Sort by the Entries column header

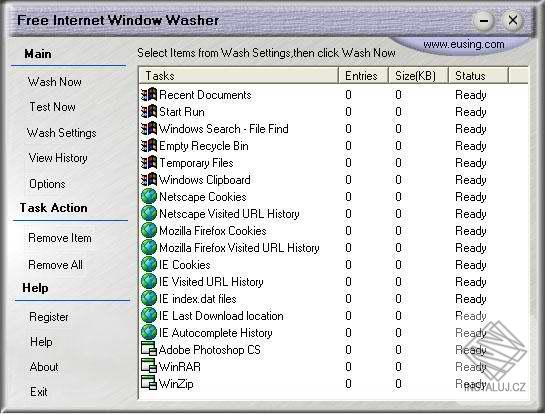[363, 76]
